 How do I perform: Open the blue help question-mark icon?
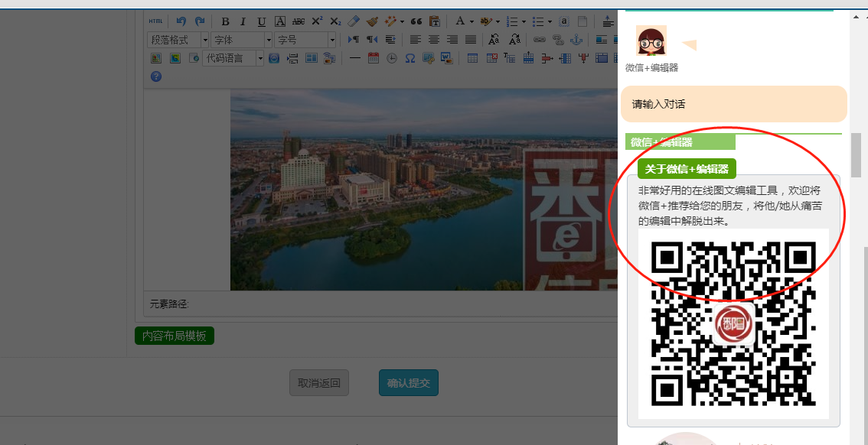pyautogui.click(x=156, y=76)
